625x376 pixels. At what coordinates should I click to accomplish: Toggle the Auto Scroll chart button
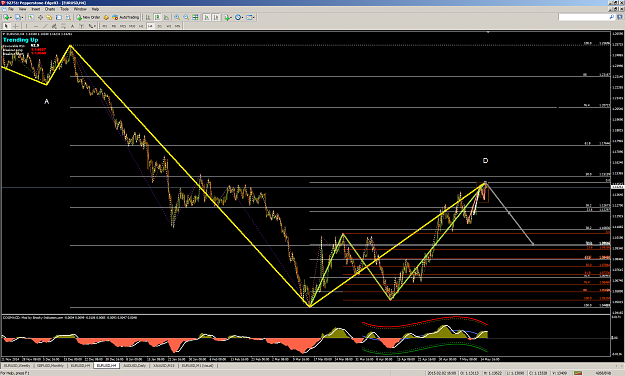click(x=206, y=17)
